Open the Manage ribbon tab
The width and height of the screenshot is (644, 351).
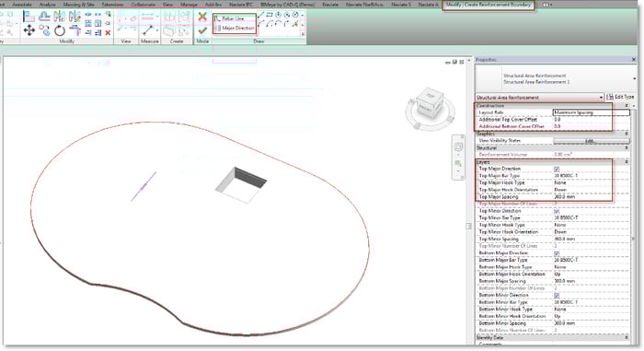(x=189, y=4)
